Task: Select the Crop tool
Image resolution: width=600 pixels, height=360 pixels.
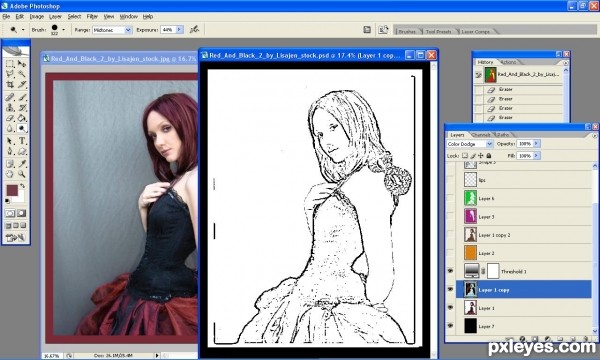Action: [10, 85]
